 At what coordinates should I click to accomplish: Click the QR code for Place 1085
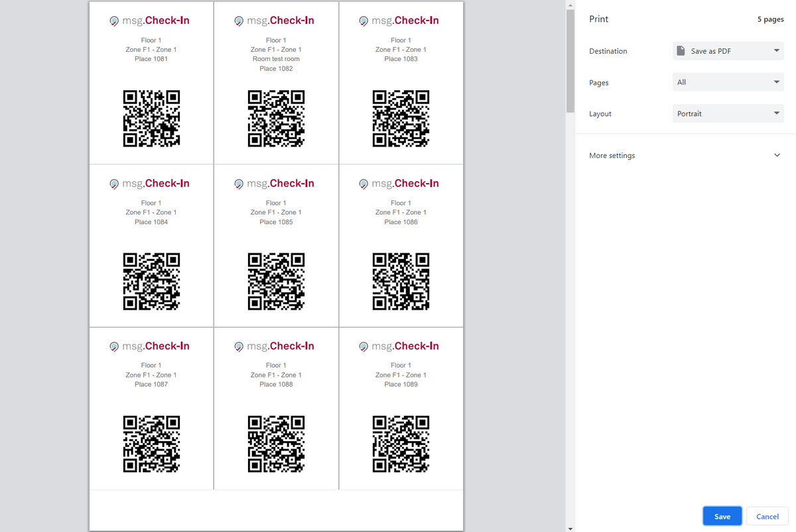click(x=276, y=281)
